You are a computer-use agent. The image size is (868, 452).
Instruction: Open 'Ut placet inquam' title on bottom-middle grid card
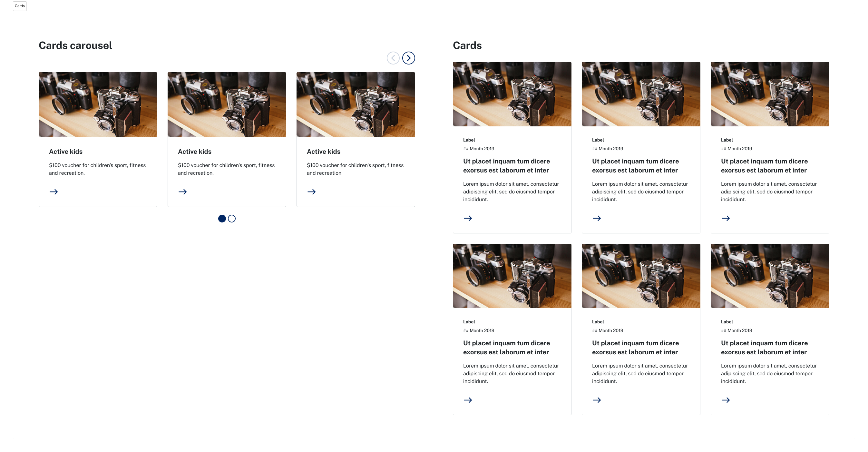(x=636, y=348)
